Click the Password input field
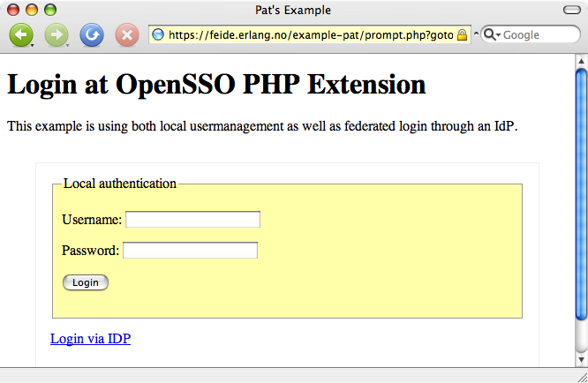588x383 pixels. (190, 251)
